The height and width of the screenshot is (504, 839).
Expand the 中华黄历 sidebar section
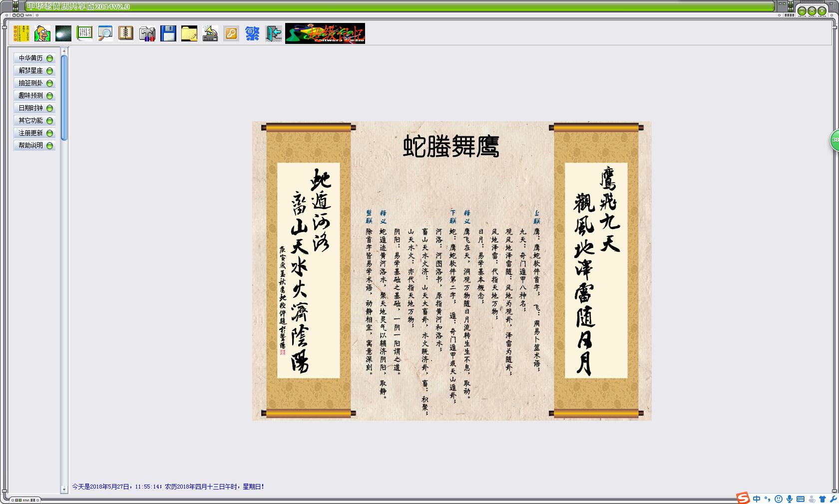point(34,58)
